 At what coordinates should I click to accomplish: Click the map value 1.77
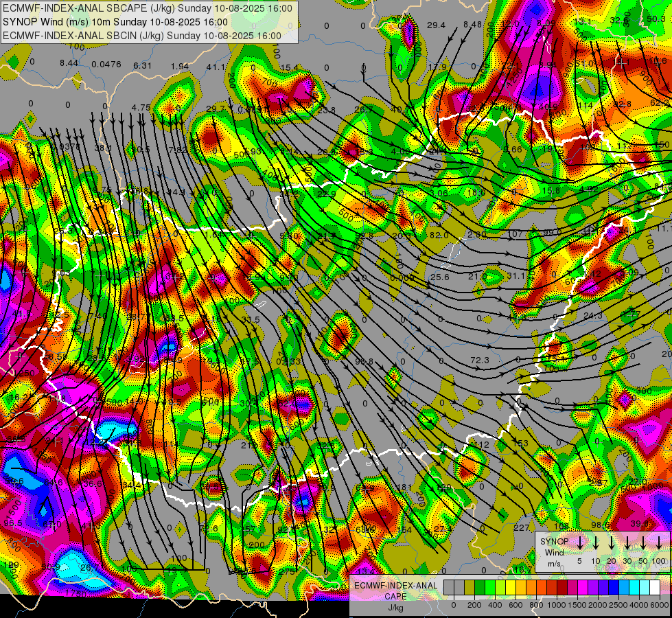coord(632,314)
